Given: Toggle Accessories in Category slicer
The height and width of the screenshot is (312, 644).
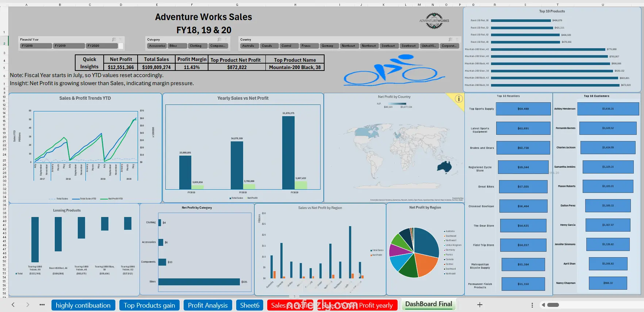Looking at the screenshot, I should (x=157, y=46).
